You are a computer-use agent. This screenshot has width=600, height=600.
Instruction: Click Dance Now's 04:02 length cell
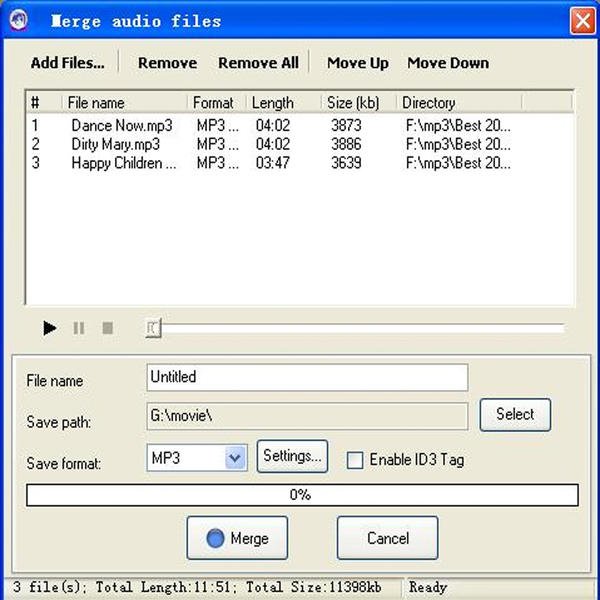point(273,126)
